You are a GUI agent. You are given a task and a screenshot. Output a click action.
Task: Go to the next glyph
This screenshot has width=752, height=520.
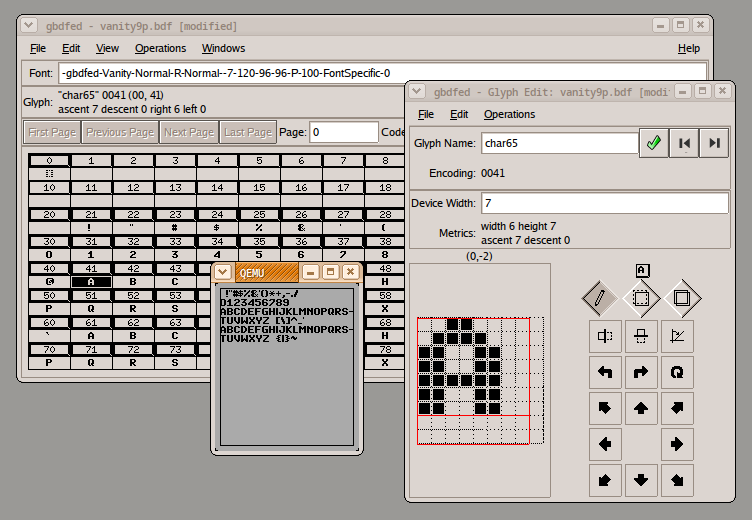tap(714, 143)
